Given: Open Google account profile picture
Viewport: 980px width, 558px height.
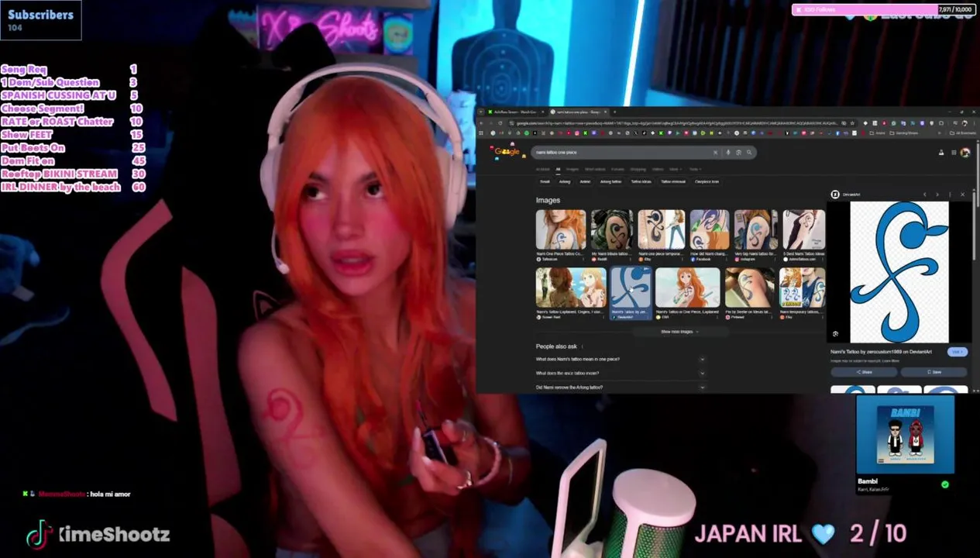Looking at the screenshot, I should [965, 153].
